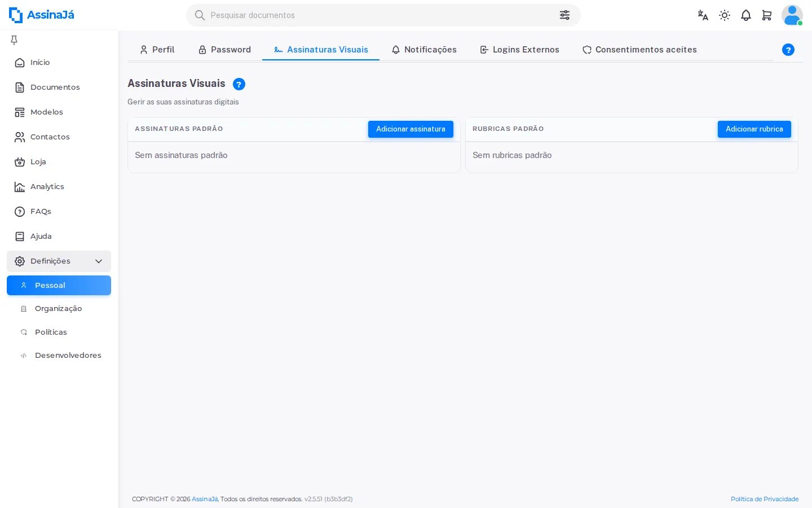This screenshot has width=812, height=508.
Task: Open the AssinaJá link in the footer
Action: (205, 499)
